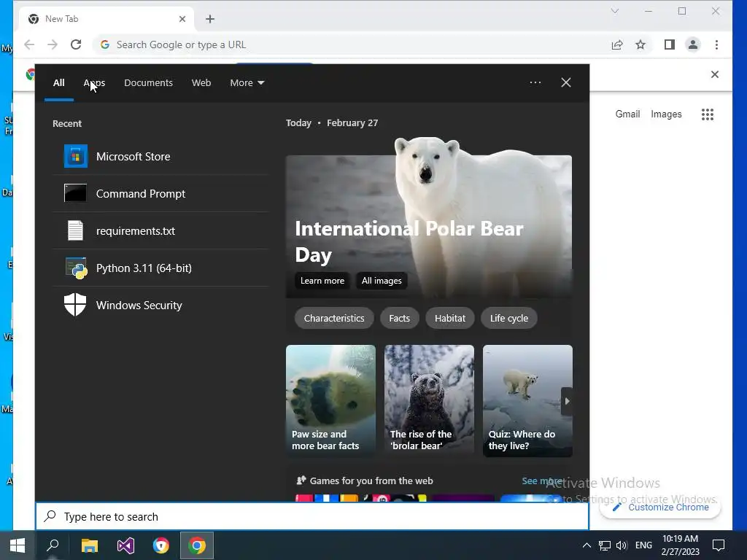This screenshot has width=747, height=560.
Task: Click Chrome forward navigation arrow
Action: point(53,44)
